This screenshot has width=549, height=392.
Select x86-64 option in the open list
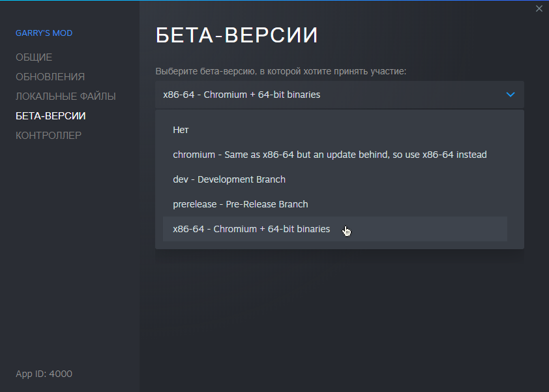(x=251, y=229)
